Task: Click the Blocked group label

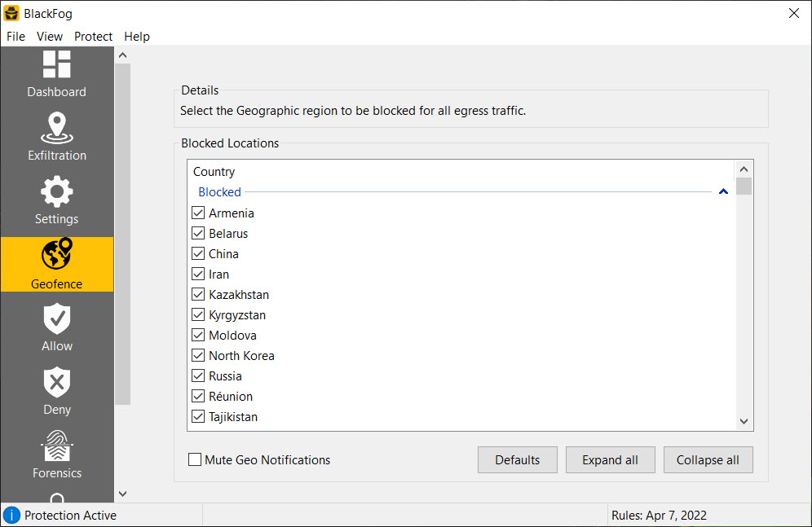Action: coord(219,192)
